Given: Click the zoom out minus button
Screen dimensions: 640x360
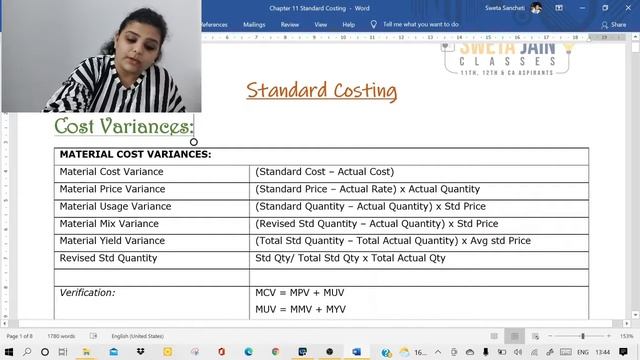Looking at the screenshot, I should pyautogui.click(x=550, y=336).
